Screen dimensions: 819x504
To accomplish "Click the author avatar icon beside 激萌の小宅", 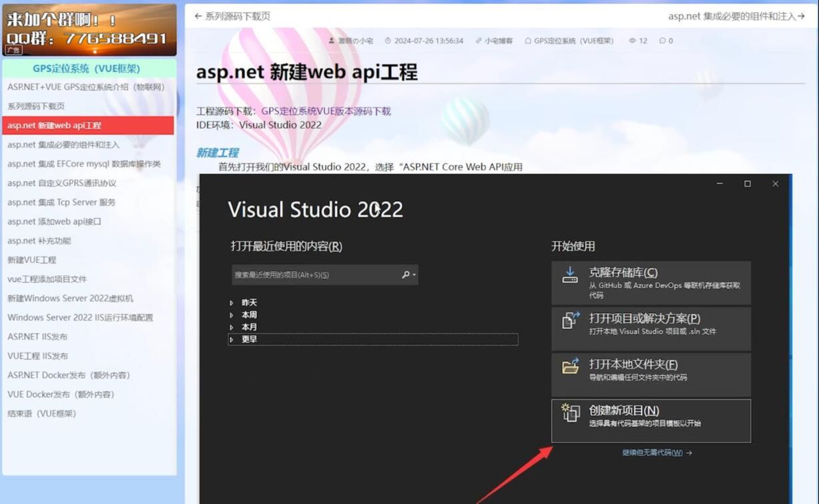I will tap(330, 40).
